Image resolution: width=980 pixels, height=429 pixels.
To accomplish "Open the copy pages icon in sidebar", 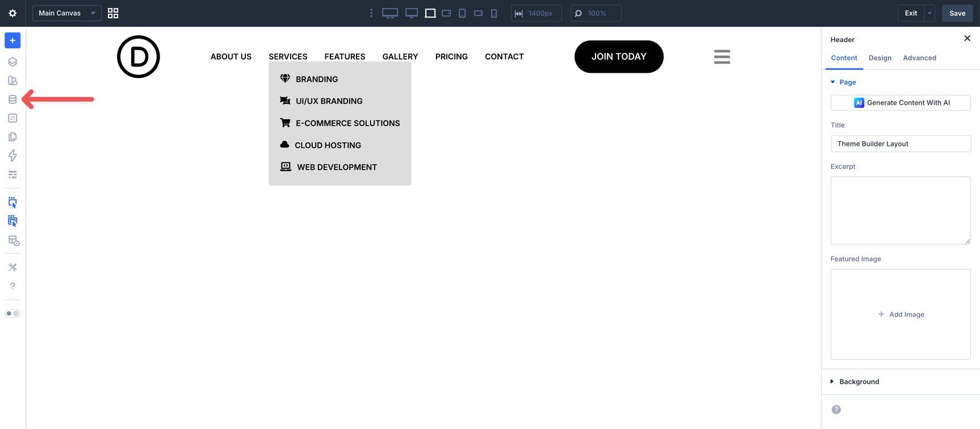I will tap(12, 137).
